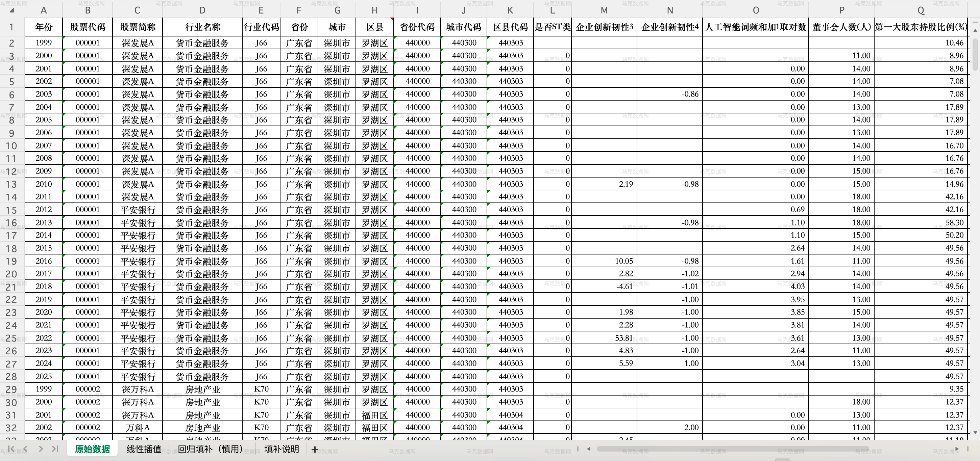Click the horizontal scrollbar thumb
The image size is (980, 461).
[x=732, y=449]
